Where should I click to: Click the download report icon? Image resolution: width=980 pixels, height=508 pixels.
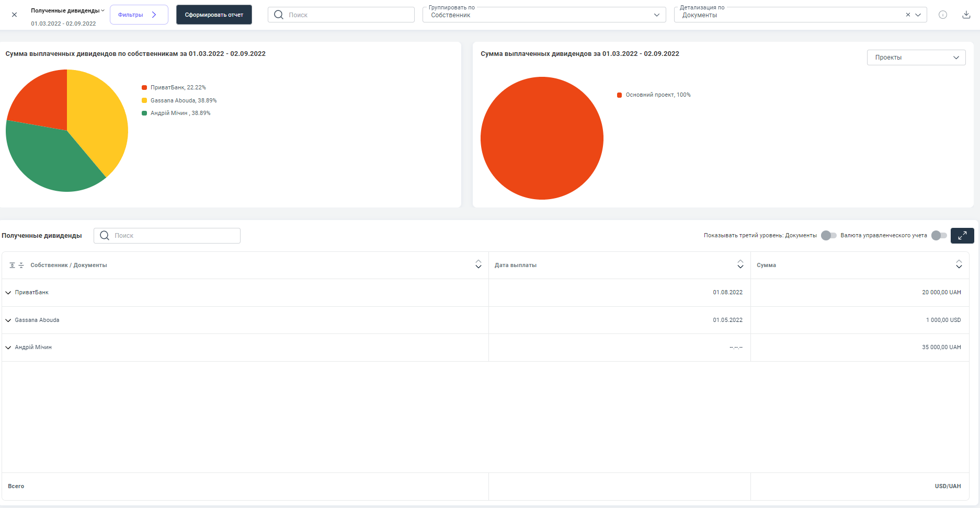point(966,15)
